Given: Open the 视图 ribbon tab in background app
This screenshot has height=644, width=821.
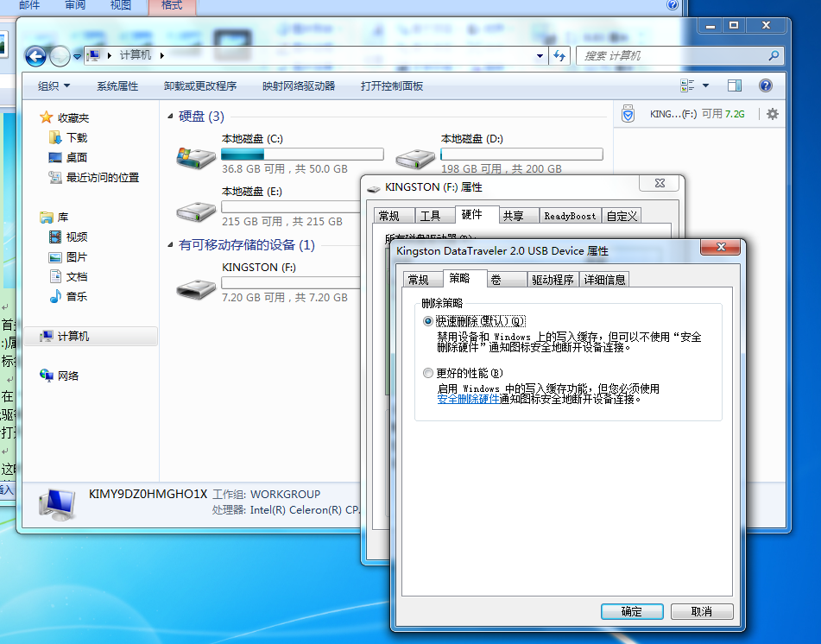Looking at the screenshot, I should tap(120, 5).
